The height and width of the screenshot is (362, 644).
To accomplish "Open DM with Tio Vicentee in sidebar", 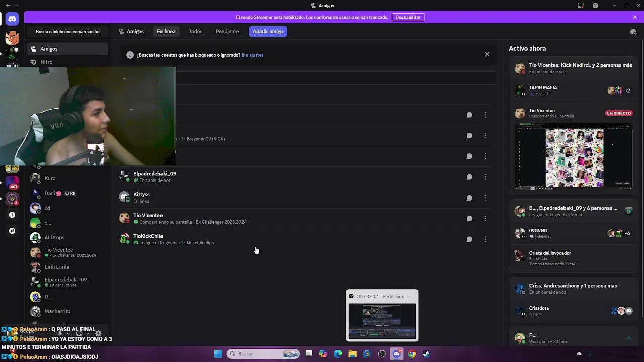I will click(67, 252).
